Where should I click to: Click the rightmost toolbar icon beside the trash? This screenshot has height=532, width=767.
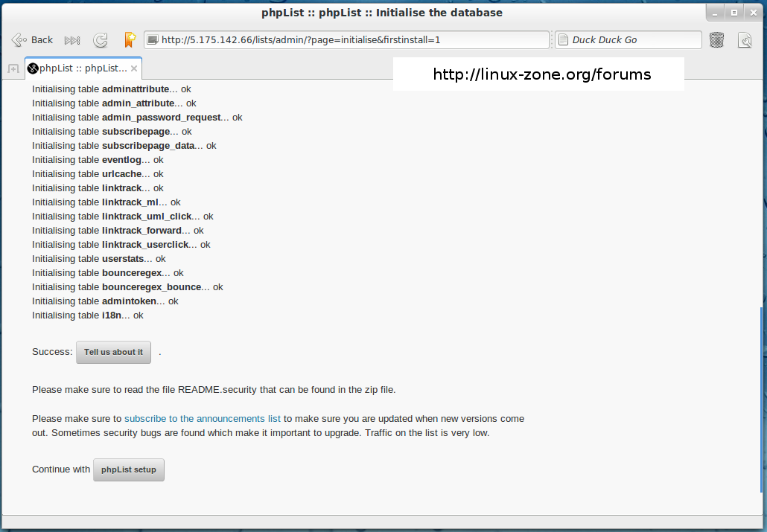point(744,40)
